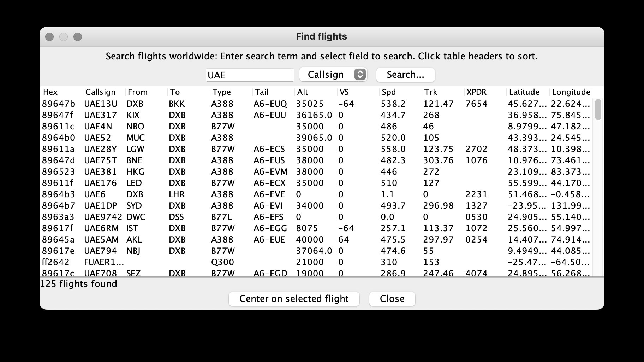Screen dimensions: 644x362
Task: Click Center on selected flight button
Action: [294, 299]
